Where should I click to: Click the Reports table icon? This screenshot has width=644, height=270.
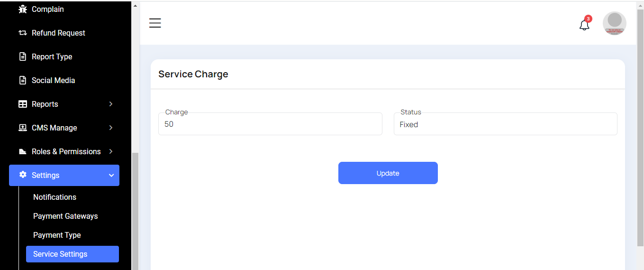23,104
